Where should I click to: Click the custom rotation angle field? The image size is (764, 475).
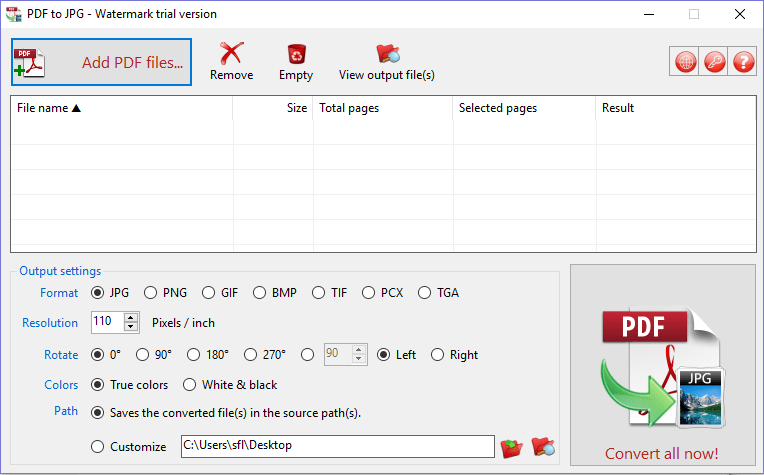click(337, 354)
